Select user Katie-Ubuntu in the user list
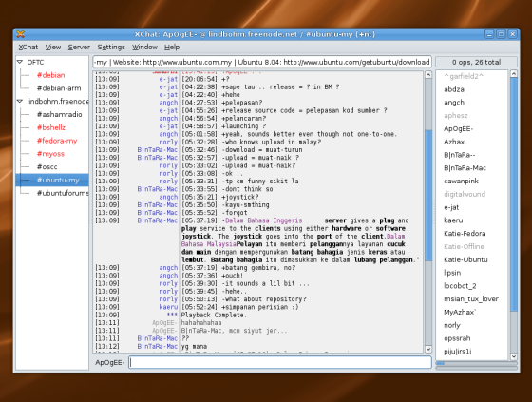 (x=465, y=259)
